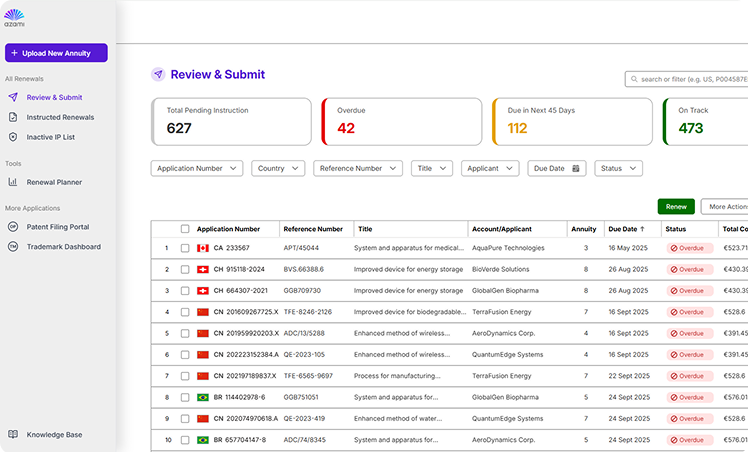Viewport: 748px width, 454px height.
Task: Click the Patent Filing Portal icon
Action: pyautogui.click(x=13, y=227)
